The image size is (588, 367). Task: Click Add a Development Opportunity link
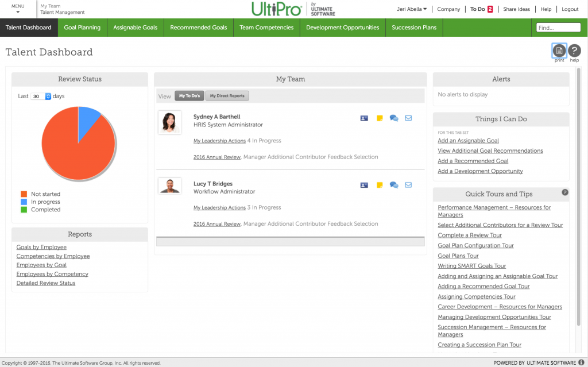(x=480, y=171)
